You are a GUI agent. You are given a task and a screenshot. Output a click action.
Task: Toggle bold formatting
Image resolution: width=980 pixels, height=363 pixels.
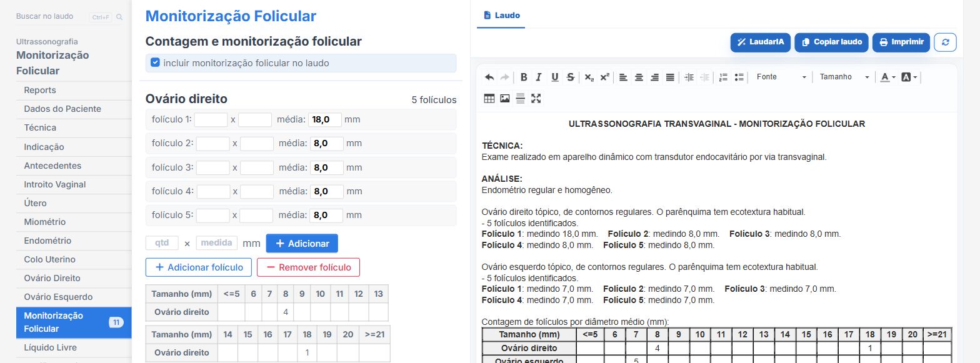(x=524, y=77)
